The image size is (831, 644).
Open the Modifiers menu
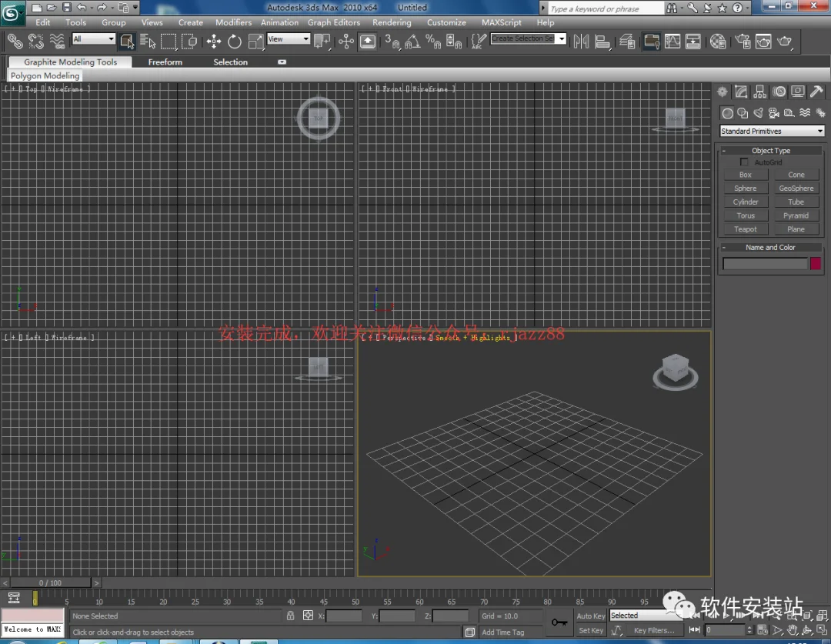click(233, 22)
